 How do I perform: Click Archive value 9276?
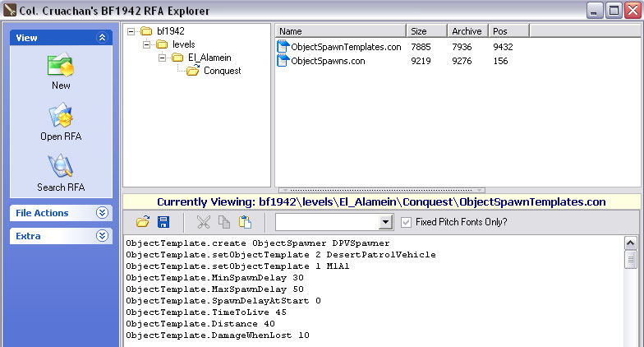(x=462, y=61)
